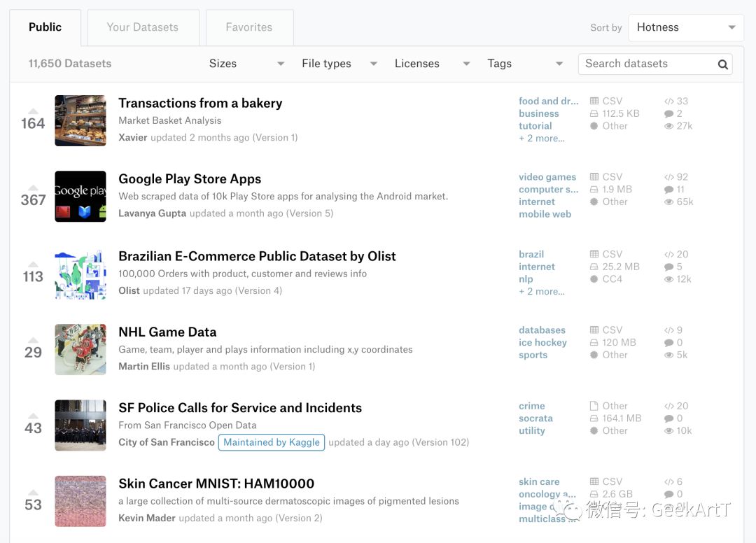Upvote Transactions from a bakery dataset
756x543 pixels.
pos(33,111)
